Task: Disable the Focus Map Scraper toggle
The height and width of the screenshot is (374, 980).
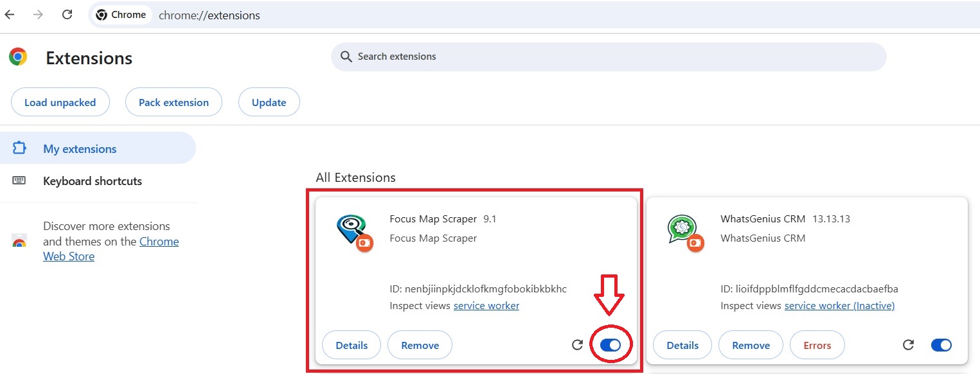Action: tap(609, 344)
